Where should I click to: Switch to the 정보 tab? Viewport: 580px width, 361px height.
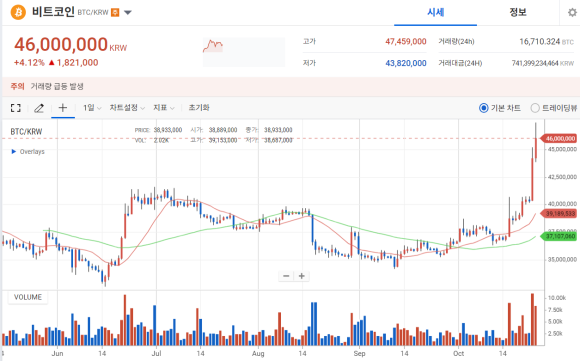pyautogui.click(x=517, y=13)
